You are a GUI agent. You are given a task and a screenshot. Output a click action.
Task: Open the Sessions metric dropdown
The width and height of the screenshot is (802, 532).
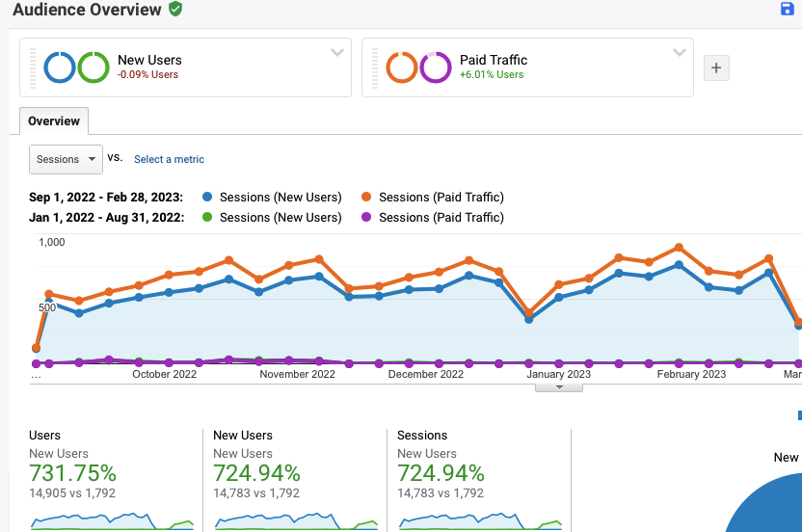(66, 159)
